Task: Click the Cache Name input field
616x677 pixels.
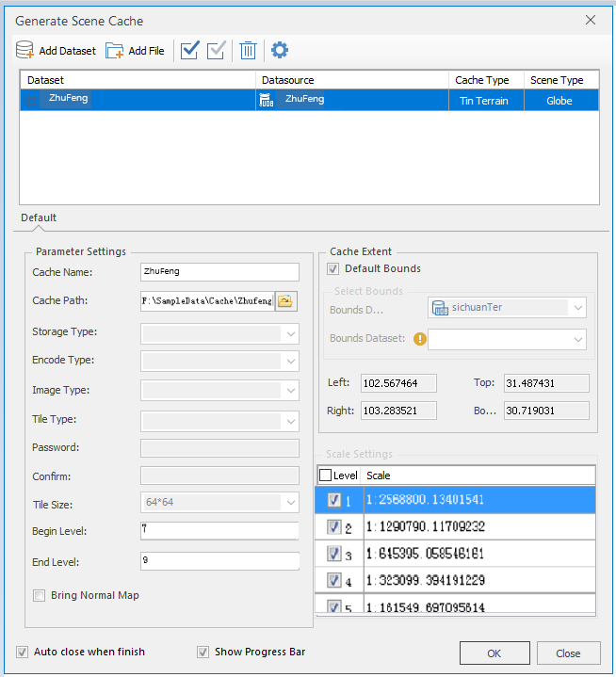Action: [219, 272]
